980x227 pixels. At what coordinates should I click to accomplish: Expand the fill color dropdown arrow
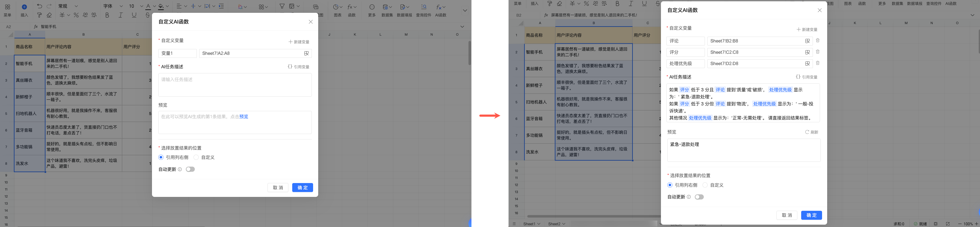click(167, 6)
